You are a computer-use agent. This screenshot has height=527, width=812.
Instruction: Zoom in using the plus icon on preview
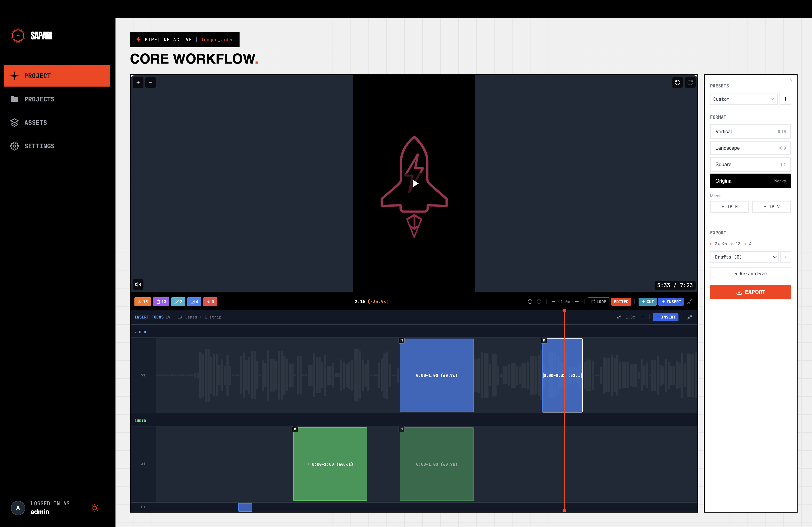point(138,82)
